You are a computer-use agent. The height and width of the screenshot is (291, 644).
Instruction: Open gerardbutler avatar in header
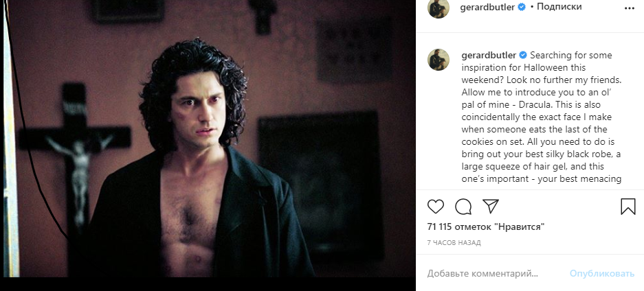[438, 8]
